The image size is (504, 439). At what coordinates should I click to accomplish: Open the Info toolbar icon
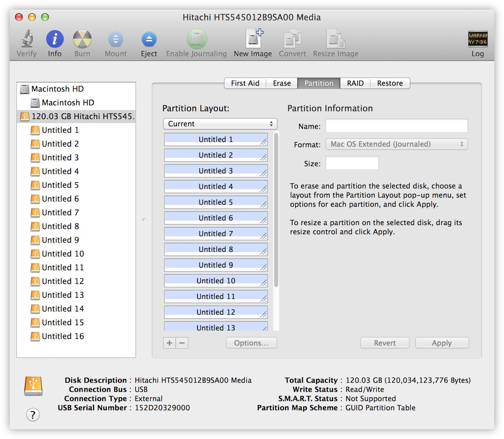[55, 39]
